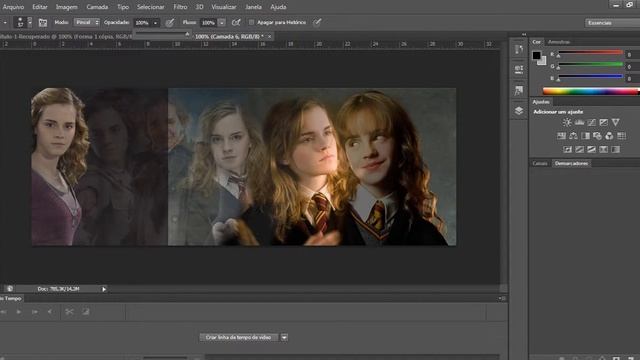This screenshot has width=640, height=360.
Task: Open the Camada menu
Action: click(97, 7)
